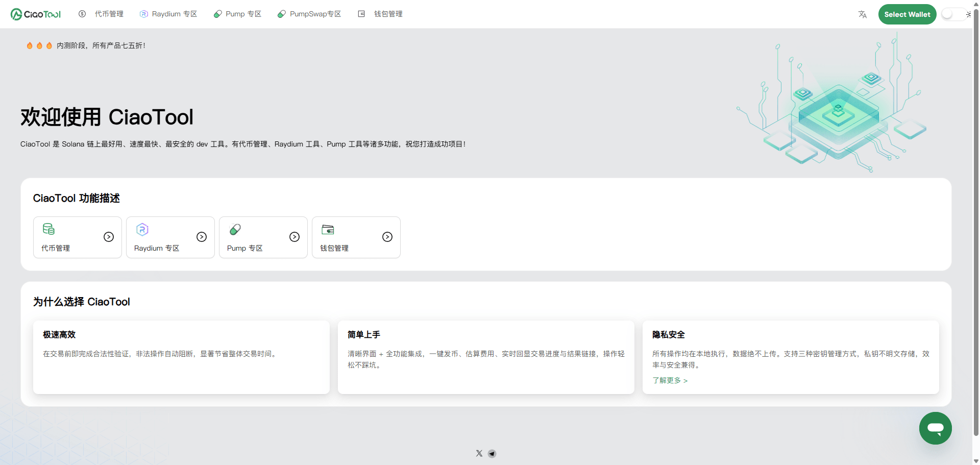Open the PumpSwap专区 navigation menu
Viewport: 980px width, 465px height.
(309, 14)
